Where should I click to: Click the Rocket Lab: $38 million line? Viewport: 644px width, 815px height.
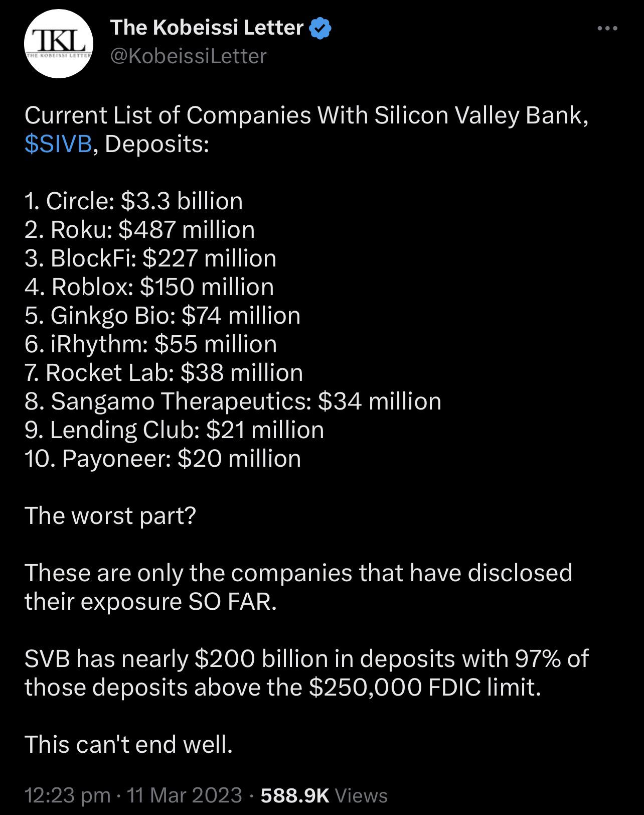pos(164,373)
